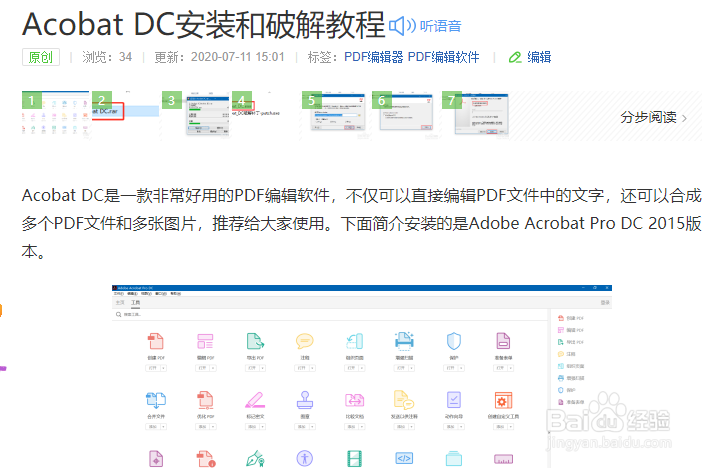712x468 pixels.
Task: Open the Rich Media film-strip tool icon
Action: 355,458
